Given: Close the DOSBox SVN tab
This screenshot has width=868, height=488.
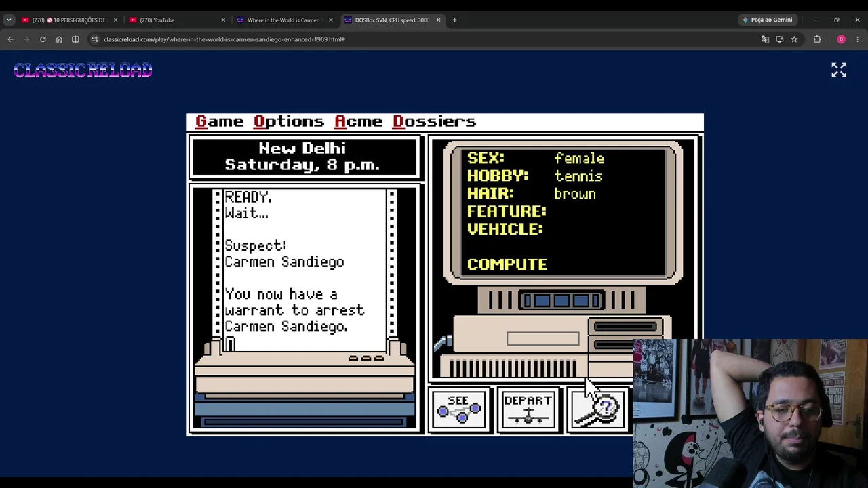Looking at the screenshot, I should coord(438,20).
